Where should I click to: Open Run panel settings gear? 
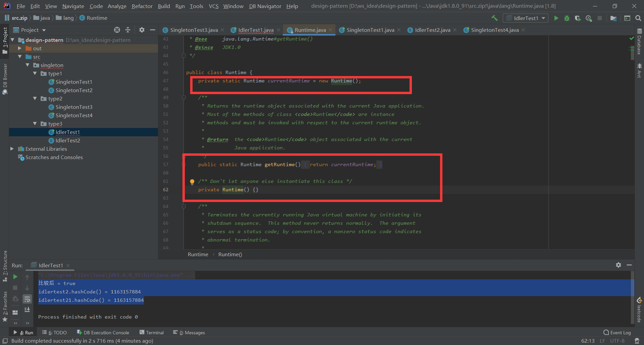619,265
